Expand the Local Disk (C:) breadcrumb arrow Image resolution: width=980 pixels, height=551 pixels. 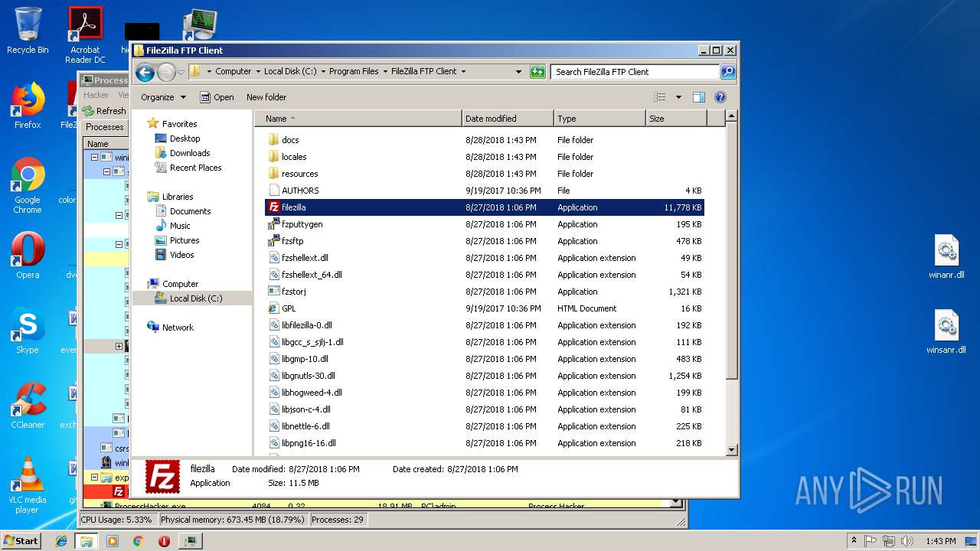322,71
